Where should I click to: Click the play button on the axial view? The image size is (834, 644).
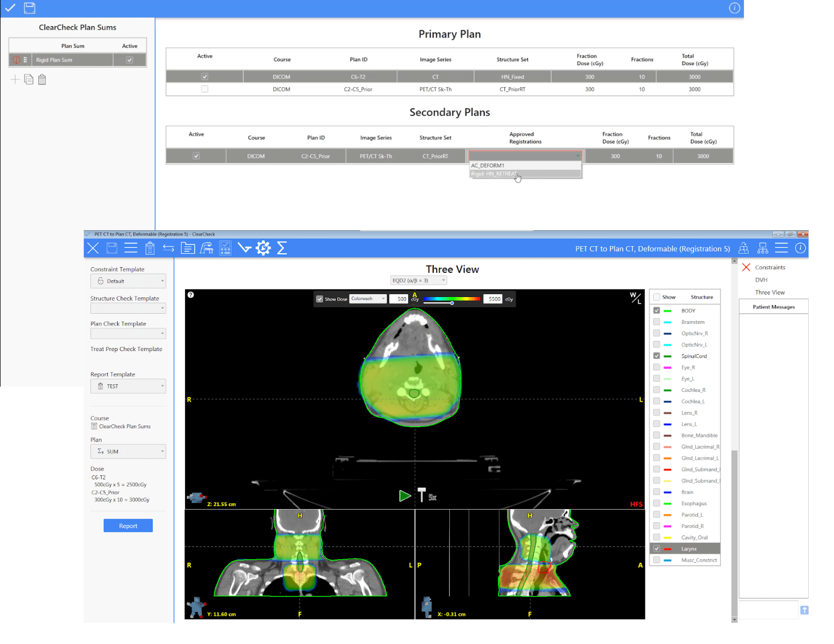click(x=405, y=496)
